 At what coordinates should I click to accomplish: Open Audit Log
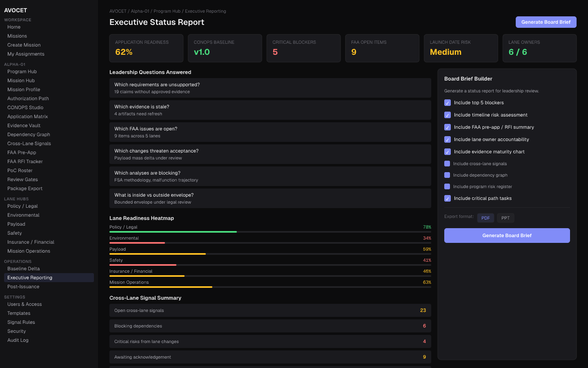pos(49,340)
